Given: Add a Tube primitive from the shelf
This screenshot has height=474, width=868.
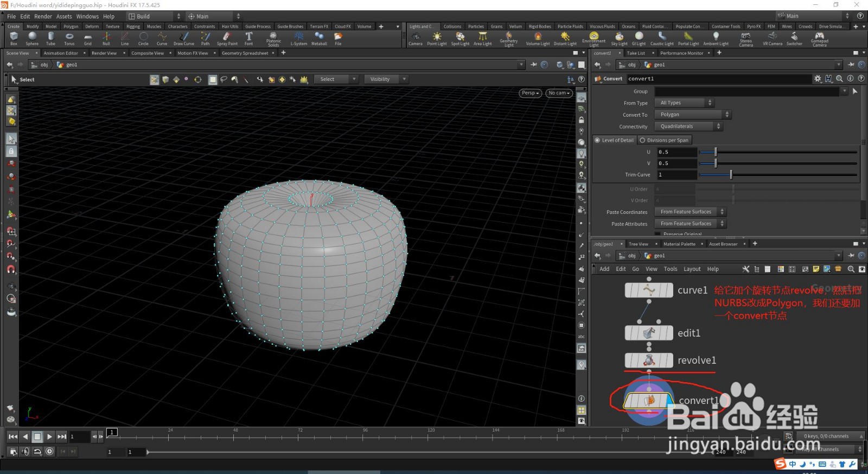Looking at the screenshot, I should point(50,39).
